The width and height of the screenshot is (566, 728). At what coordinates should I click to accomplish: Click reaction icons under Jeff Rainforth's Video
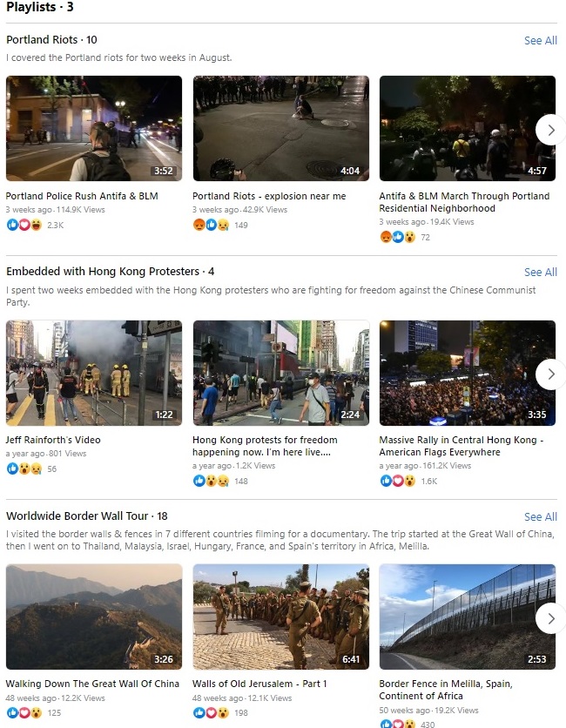click(24, 468)
